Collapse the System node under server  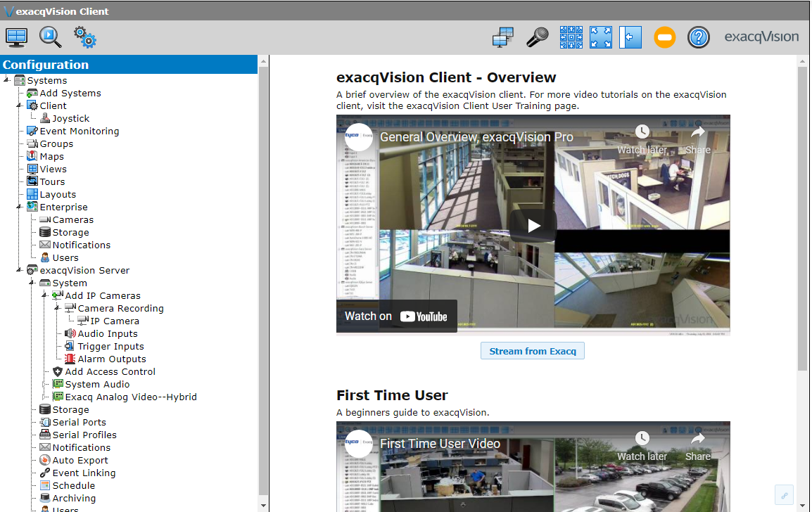(x=32, y=283)
